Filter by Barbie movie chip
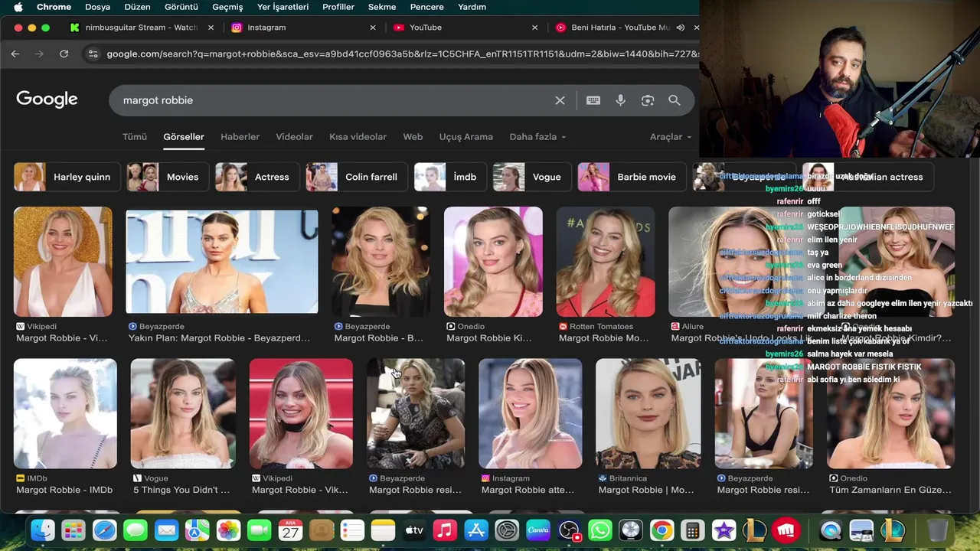 tap(632, 177)
